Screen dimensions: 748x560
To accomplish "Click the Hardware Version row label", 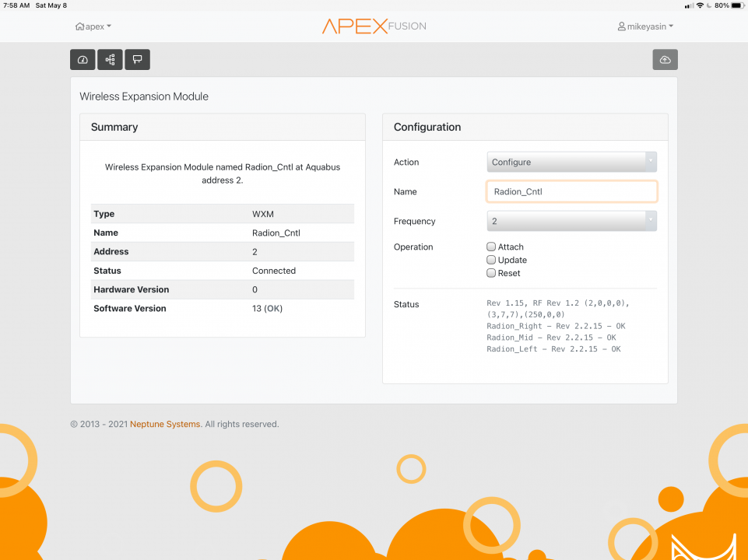I will [132, 289].
